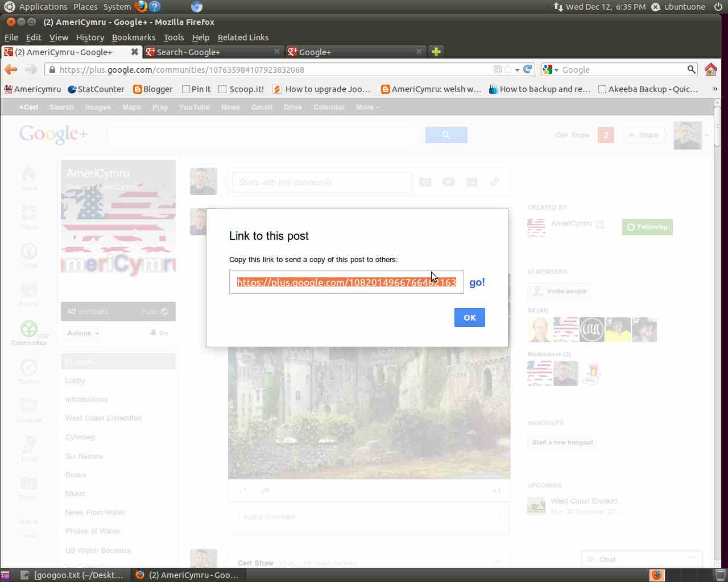This screenshot has height=582, width=728.
Task: Open the Places menu in top panel
Action: click(x=85, y=7)
